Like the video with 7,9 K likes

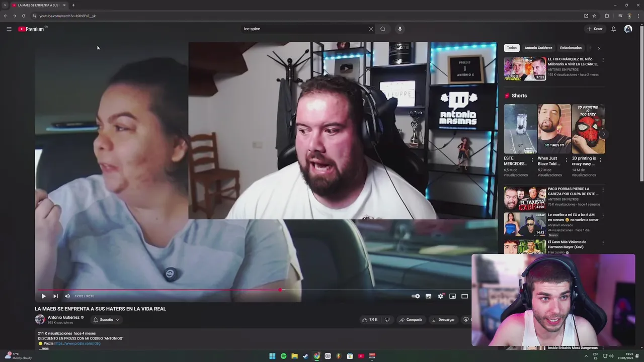coord(370,320)
